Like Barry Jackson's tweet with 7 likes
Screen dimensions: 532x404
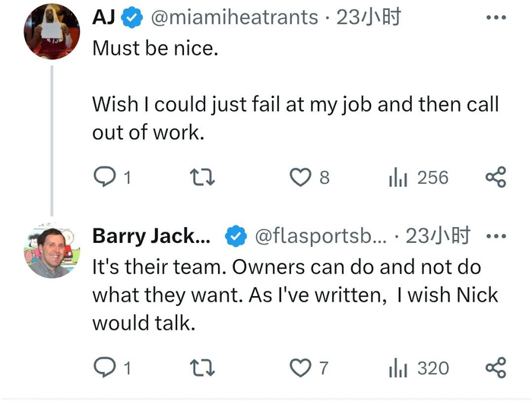coord(302,368)
